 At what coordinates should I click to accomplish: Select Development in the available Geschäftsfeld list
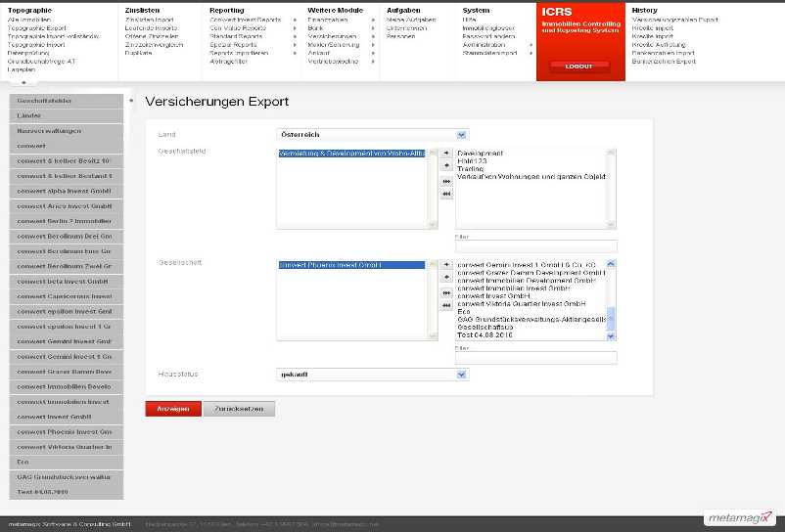pyautogui.click(x=481, y=154)
